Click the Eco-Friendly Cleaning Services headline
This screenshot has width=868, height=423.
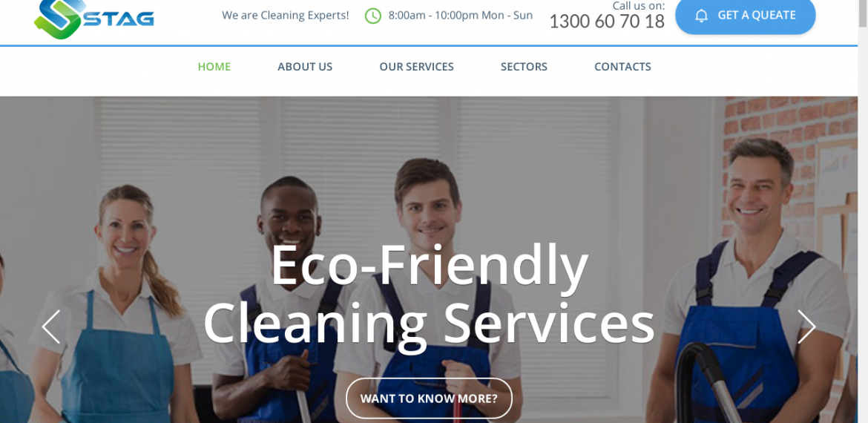point(429,293)
